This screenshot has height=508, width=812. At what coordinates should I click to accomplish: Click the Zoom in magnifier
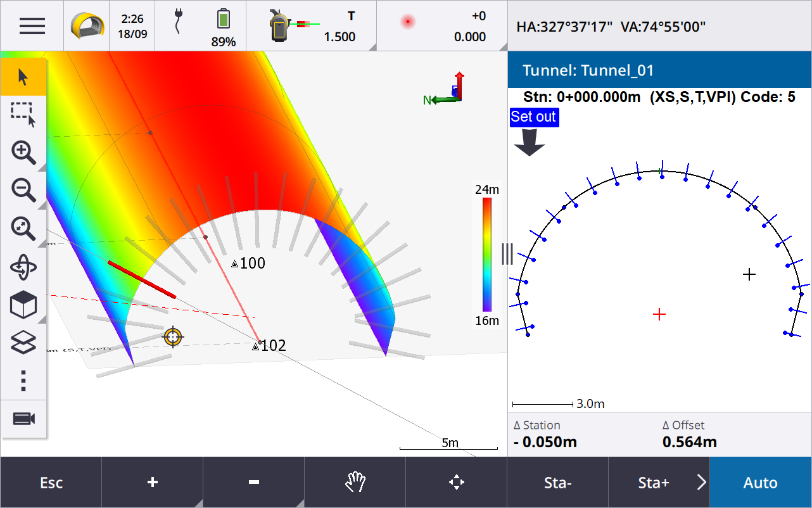coord(23,152)
